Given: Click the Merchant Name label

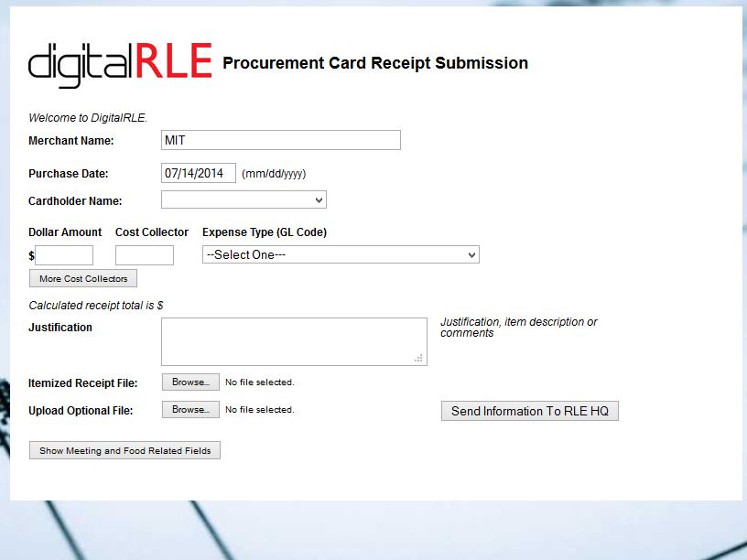Looking at the screenshot, I should coord(71,141).
